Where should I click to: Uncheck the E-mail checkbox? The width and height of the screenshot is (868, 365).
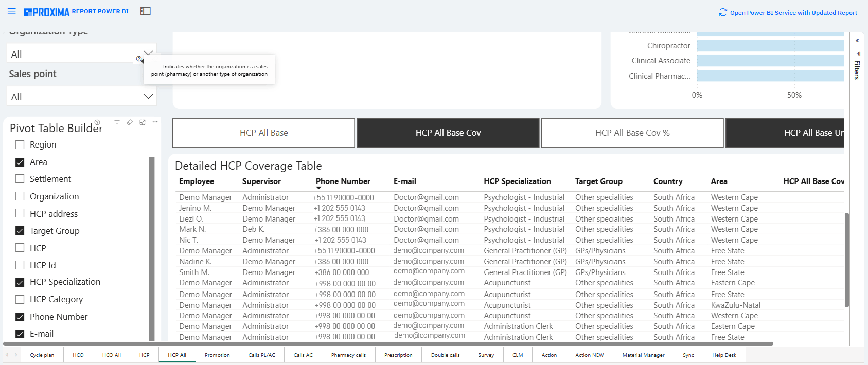click(x=20, y=334)
